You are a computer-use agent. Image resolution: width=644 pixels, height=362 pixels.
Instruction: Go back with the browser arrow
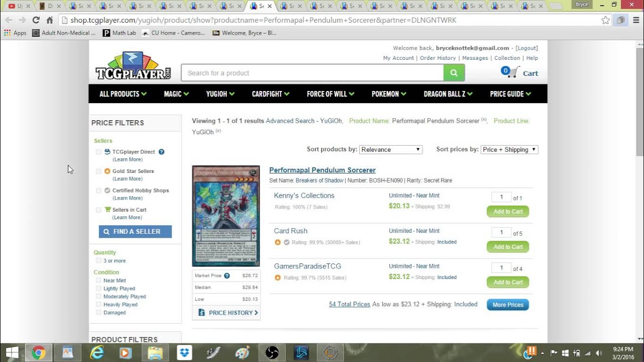[9, 20]
